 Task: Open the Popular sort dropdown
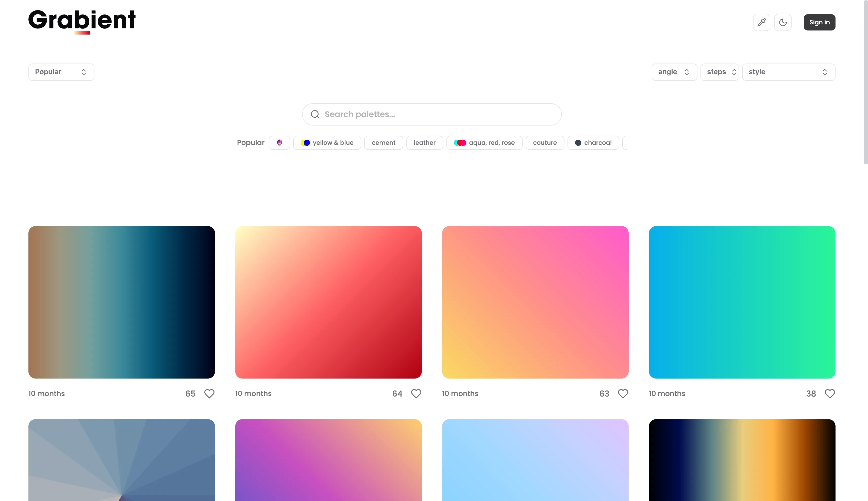[61, 72]
